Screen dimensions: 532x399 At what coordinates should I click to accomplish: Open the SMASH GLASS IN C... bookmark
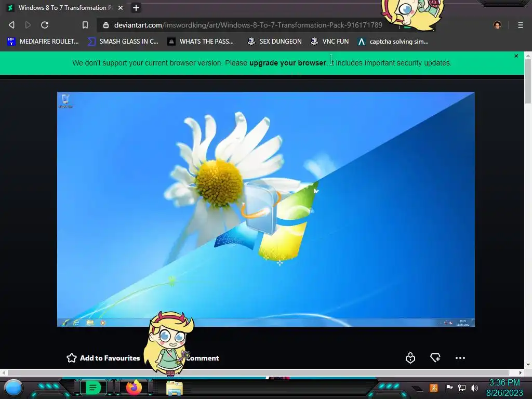[x=123, y=42]
